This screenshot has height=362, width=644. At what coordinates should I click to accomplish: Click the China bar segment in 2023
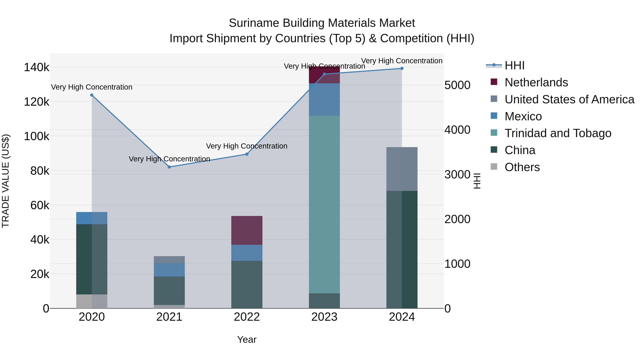[325, 301]
